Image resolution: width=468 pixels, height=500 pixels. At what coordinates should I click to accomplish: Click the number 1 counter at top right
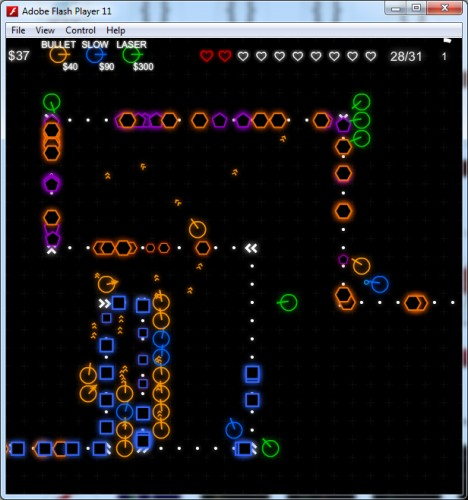tap(444, 56)
